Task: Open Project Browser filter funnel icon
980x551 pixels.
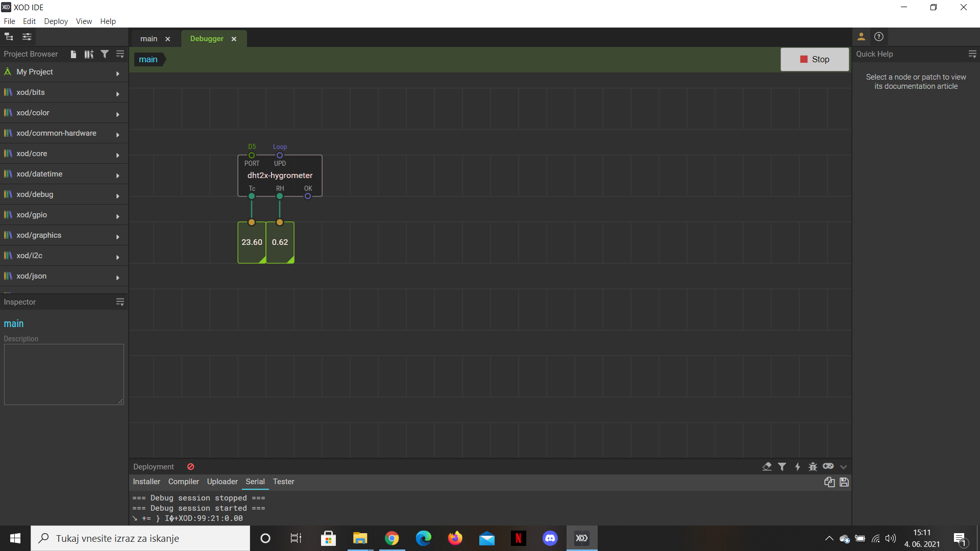Action: pos(105,54)
